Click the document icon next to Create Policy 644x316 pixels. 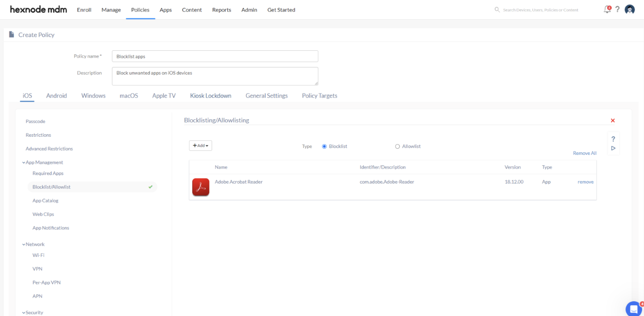click(x=11, y=35)
